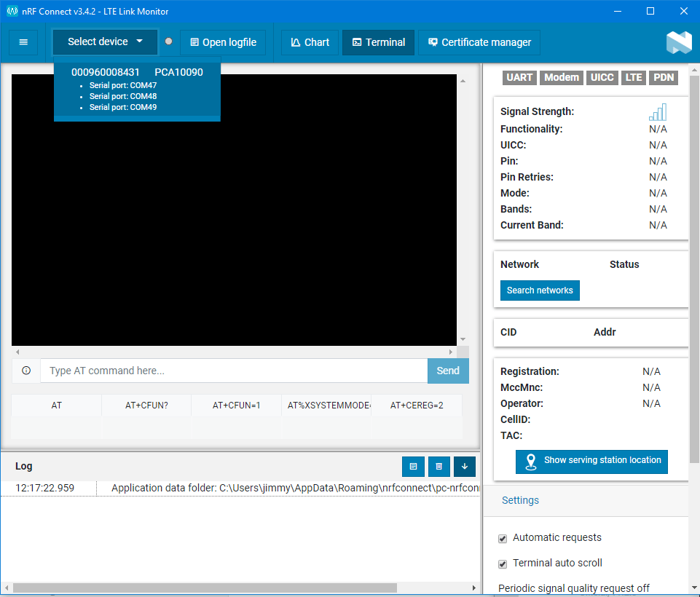700x597 pixels.
Task: Open the hamburger main menu
Action: pyautogui.click(x=23, y=42)
